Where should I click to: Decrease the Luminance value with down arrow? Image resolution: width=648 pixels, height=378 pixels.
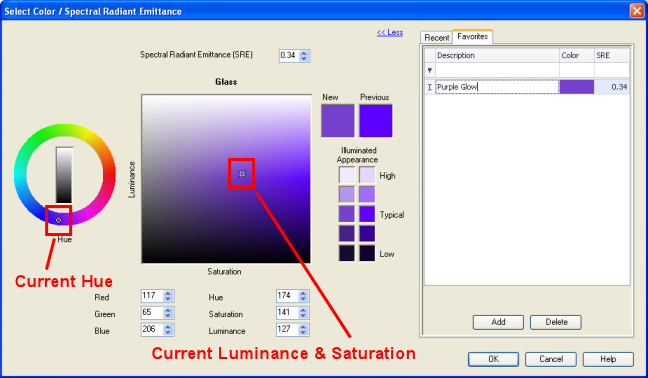[303, 333]
